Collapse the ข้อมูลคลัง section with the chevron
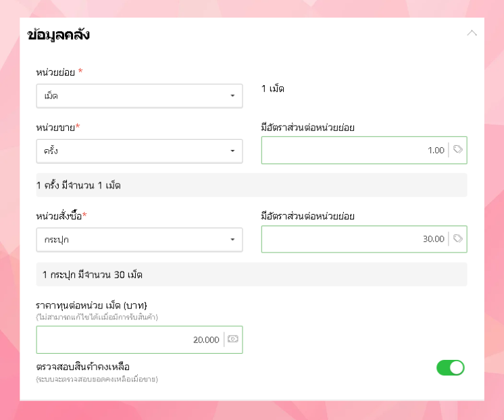The height and width of the screenshot is (420, 504). [472, 33]
